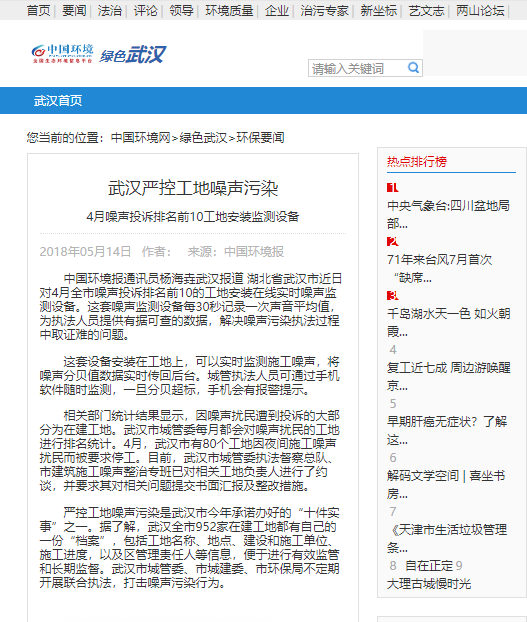
Task: Open the 71年来台风7月首次 article link
Action: coord(440,269)
